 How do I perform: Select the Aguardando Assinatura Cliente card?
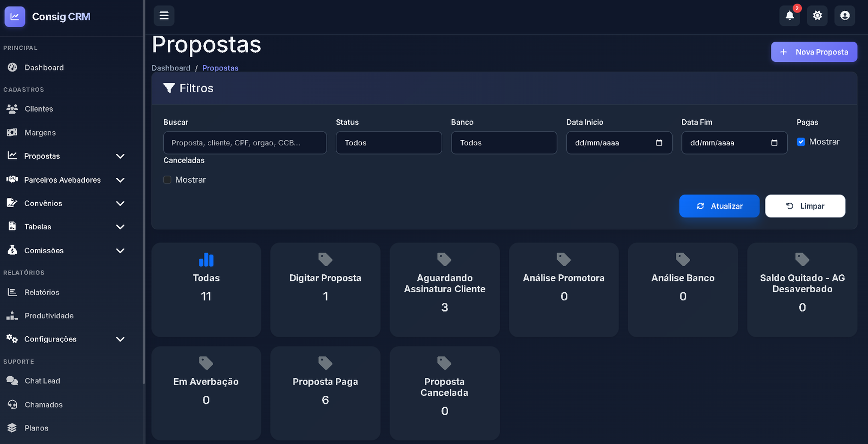[445, 290]
